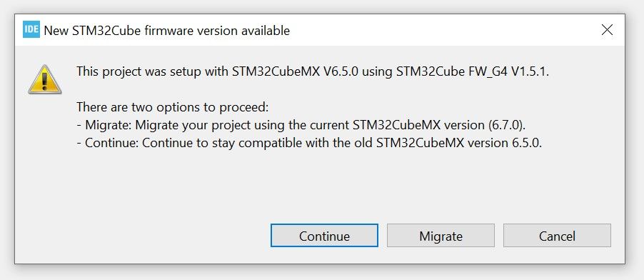The image size is (644, 280).
Task: Click the Continue button
Action: 324,236
